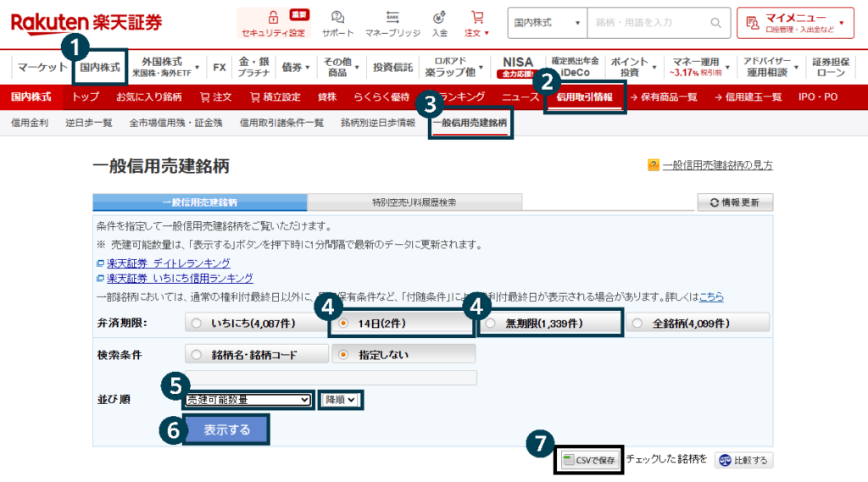868x482 pixels.
Task: Open 注文 in the red submenu
Action: 216,97
